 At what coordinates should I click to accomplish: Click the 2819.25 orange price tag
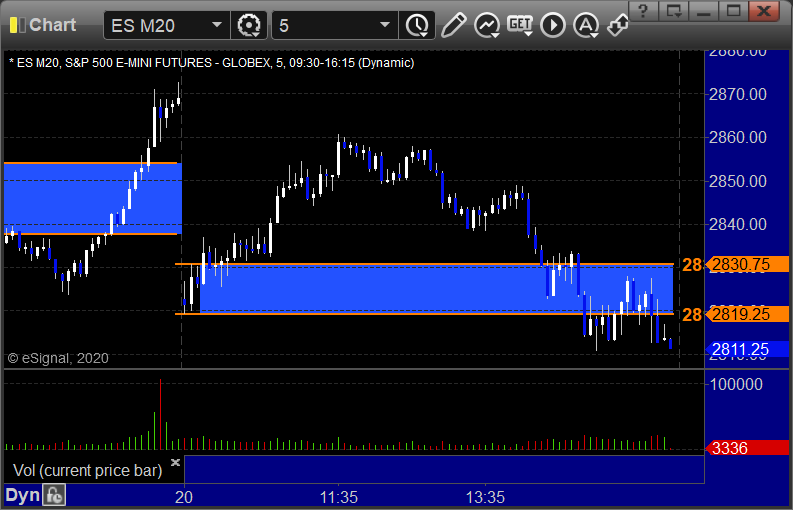coord(747,314)
